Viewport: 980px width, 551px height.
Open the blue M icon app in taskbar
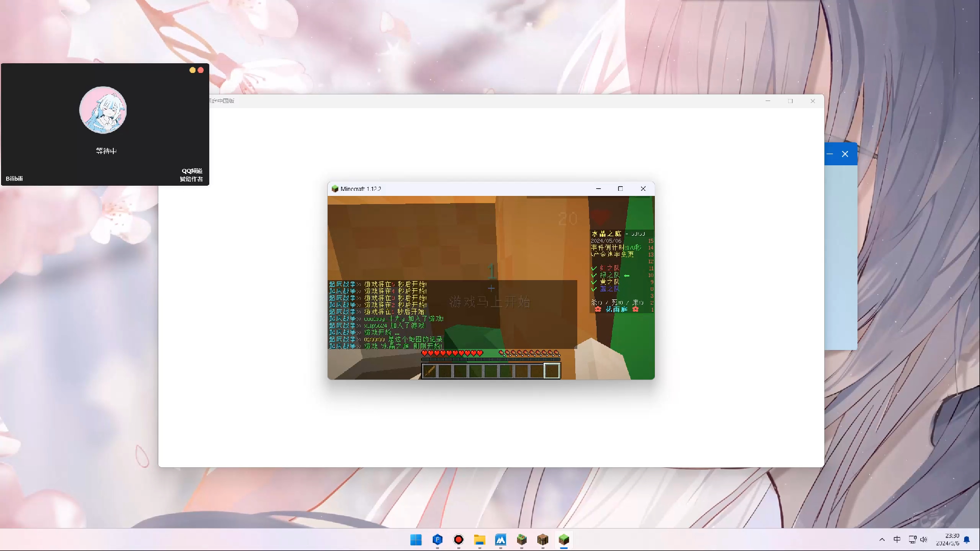coord(501,540)
